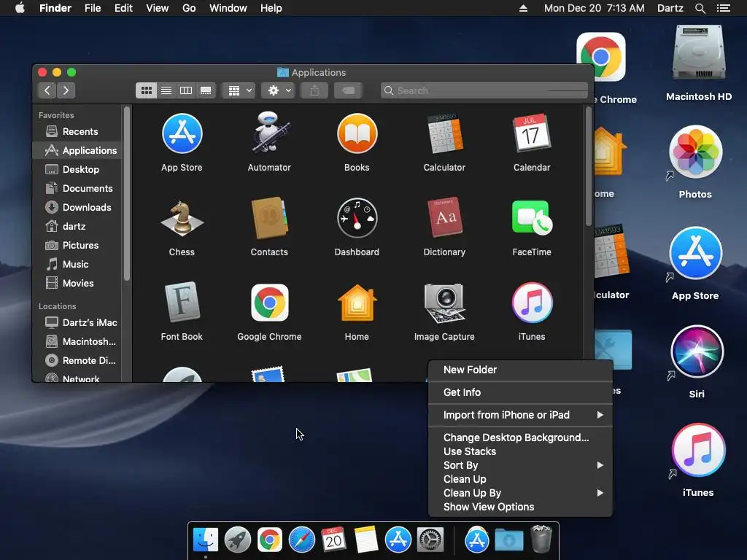Select the Siri desktop shortcut
747x560 pixels.
697,351
